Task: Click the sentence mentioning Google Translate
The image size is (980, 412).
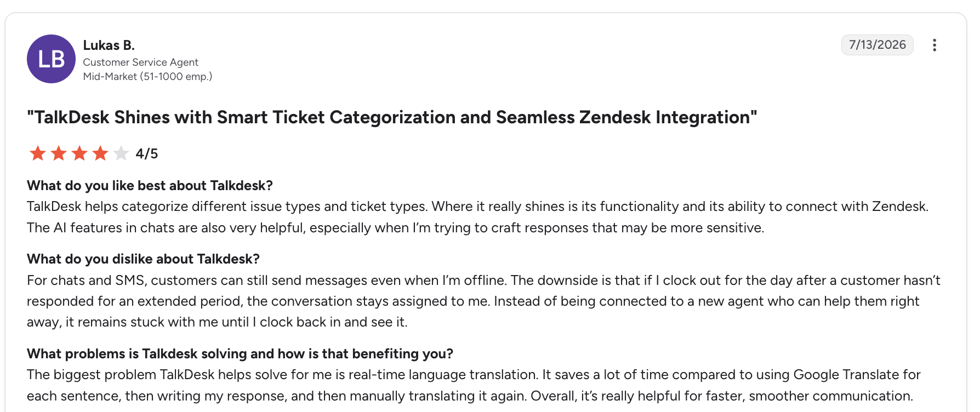Action: (x=474, y=385)
